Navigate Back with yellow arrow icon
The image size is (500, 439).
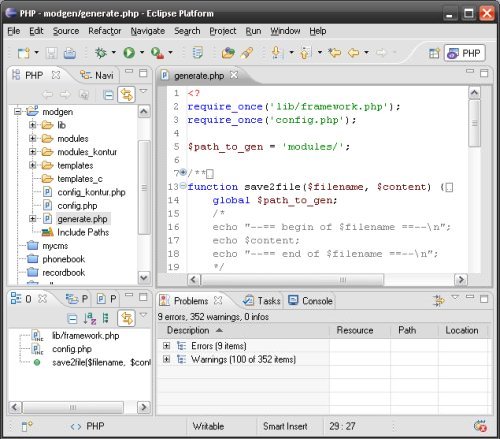pyautogui.click(x=354, y=53)
